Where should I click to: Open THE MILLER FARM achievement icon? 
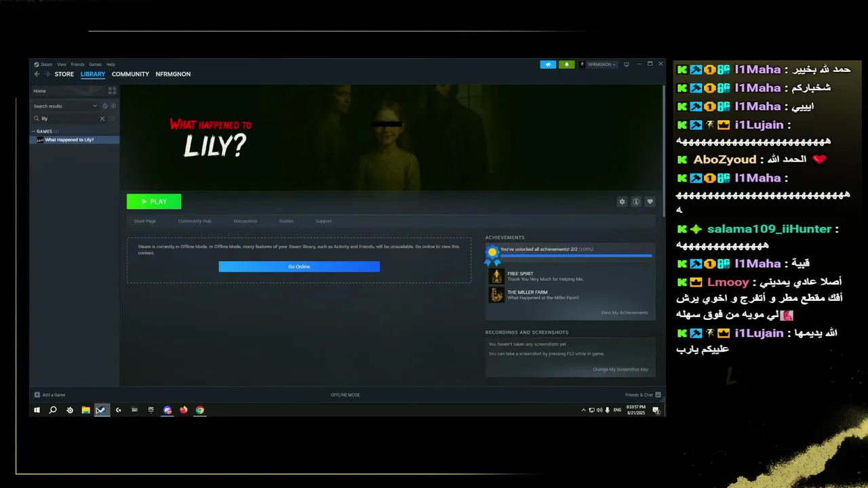pyautogui.click(x=496, y=295)
